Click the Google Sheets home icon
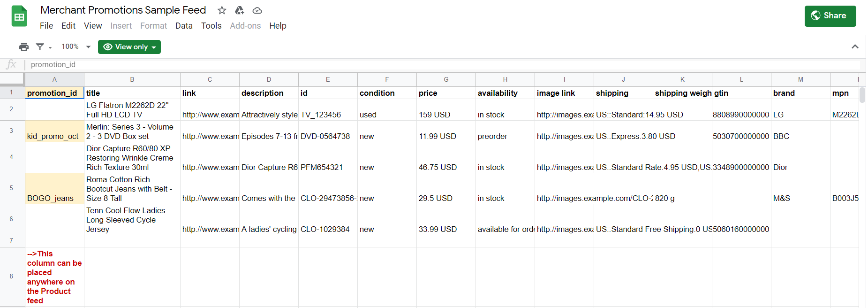868x308 pixels. tap(19, 16)
